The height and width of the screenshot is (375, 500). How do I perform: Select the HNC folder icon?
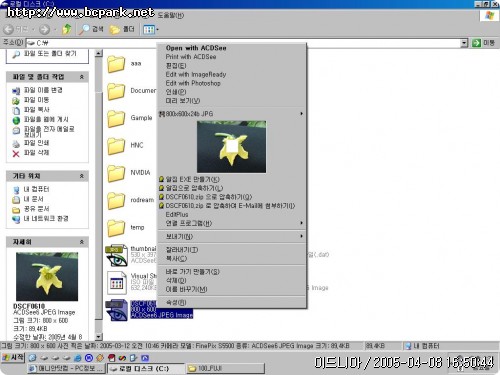point(116,146)
